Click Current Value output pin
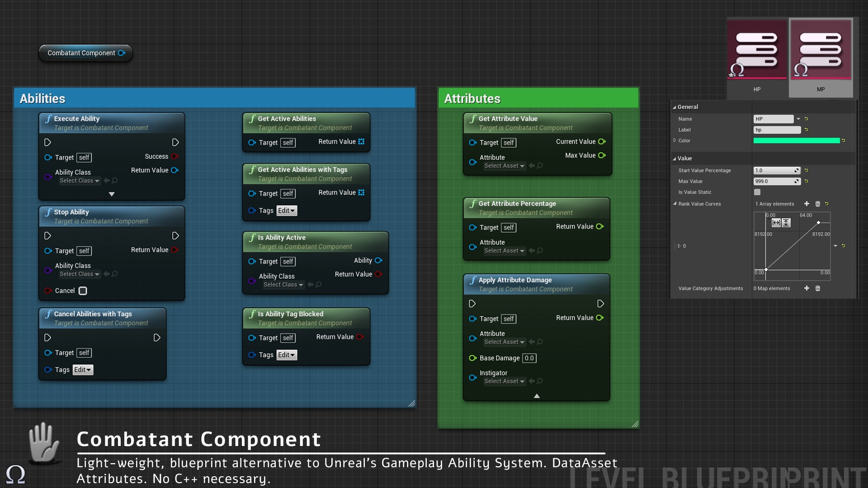 coord(602,141)
